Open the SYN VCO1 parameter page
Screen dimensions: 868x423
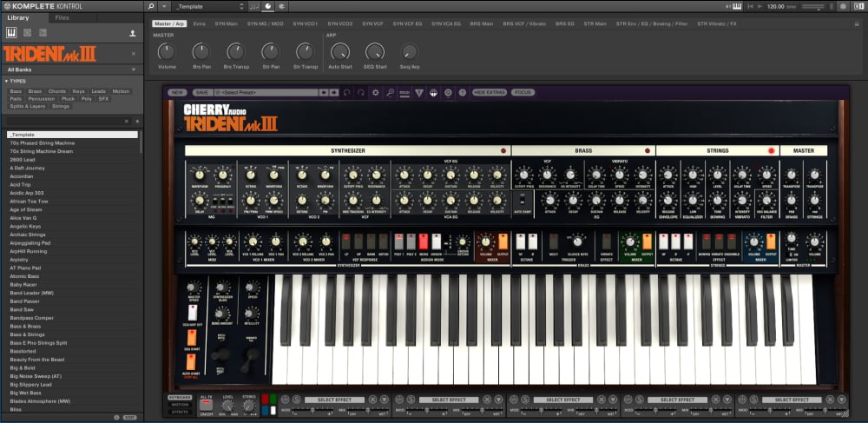305,23
